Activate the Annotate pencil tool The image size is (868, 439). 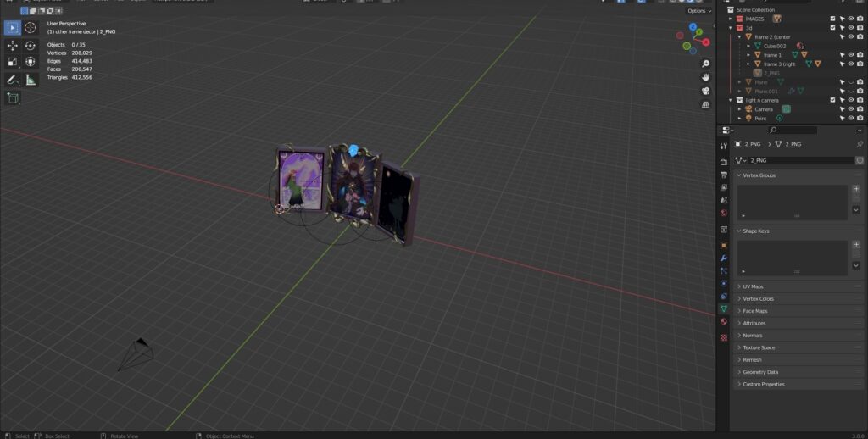pyautogui.click(x=12, y=81)
